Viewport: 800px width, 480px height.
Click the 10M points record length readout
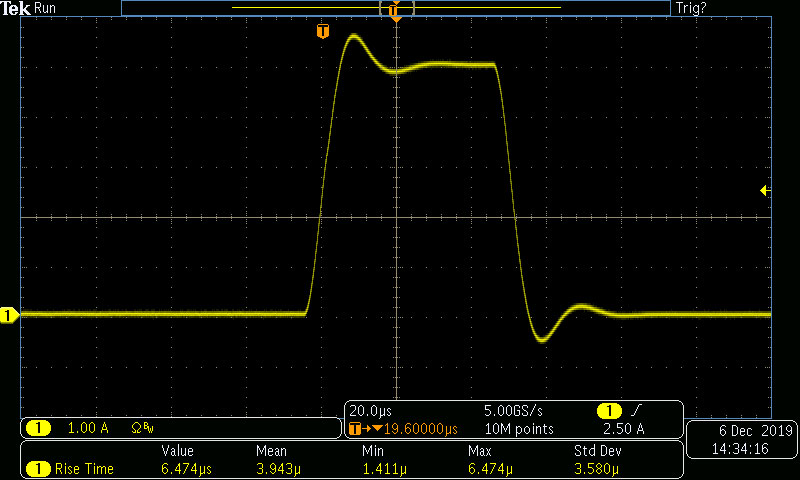[518, 429]
